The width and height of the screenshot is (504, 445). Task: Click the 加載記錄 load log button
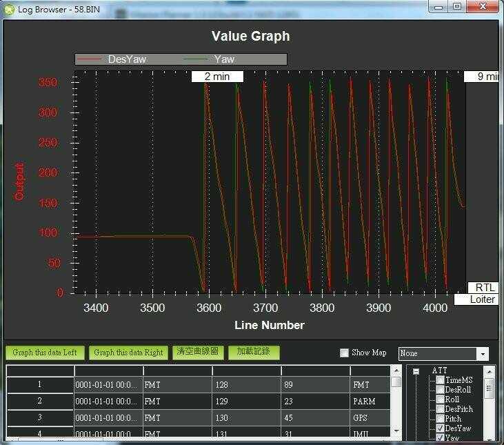click(254, 352)
